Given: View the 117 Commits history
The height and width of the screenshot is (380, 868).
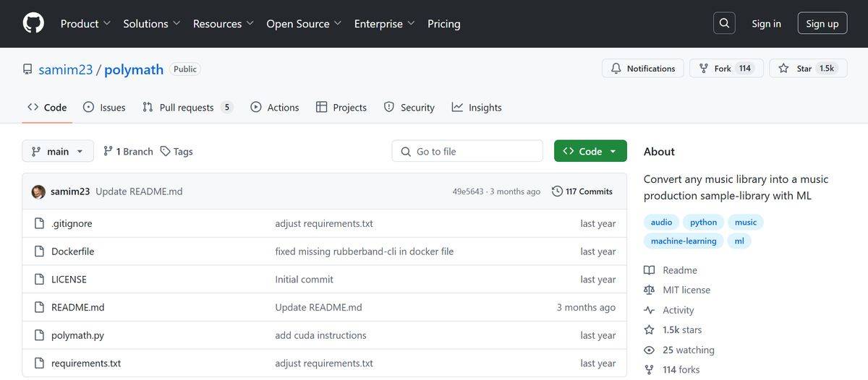Looking at the screenshot, I should tap(582, 191).
